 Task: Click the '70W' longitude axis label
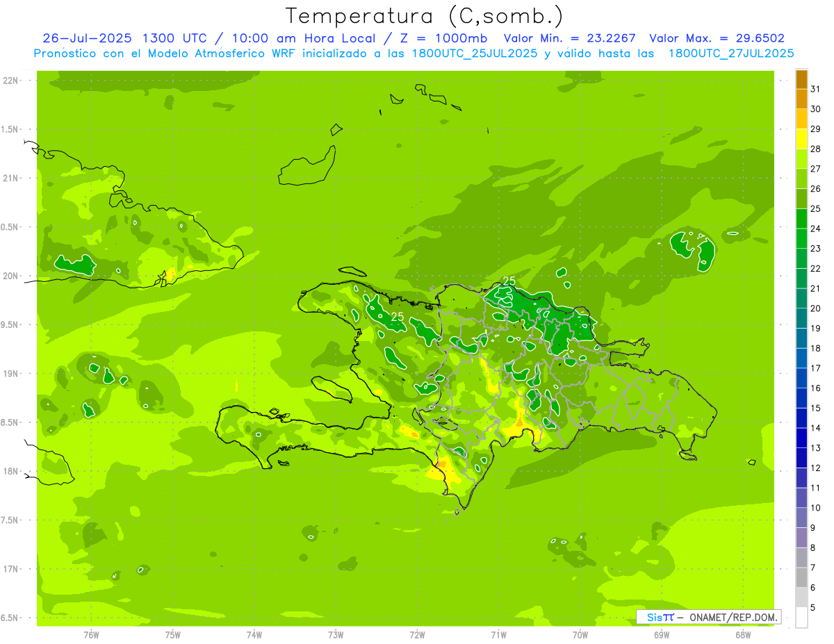click(x=580, y=634)
